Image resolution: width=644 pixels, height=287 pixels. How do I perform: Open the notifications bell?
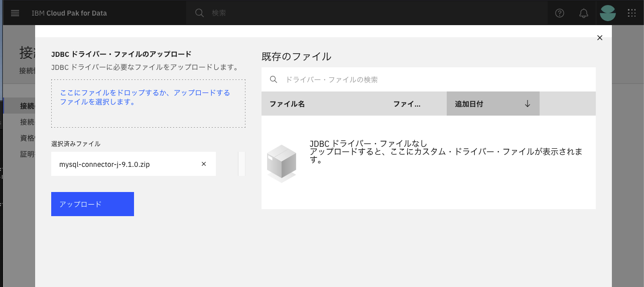(x=584, y=13)
